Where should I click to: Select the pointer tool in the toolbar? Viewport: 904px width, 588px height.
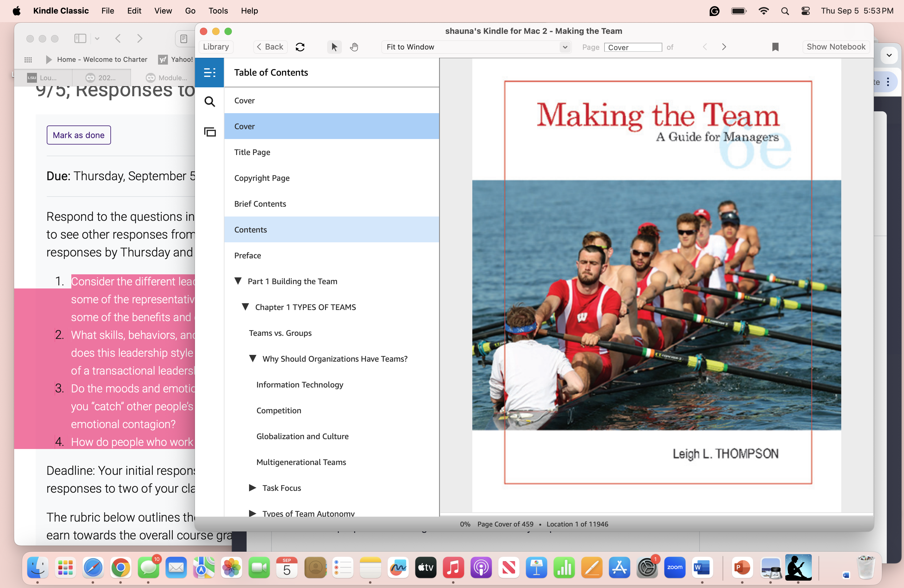coord(334,47)
